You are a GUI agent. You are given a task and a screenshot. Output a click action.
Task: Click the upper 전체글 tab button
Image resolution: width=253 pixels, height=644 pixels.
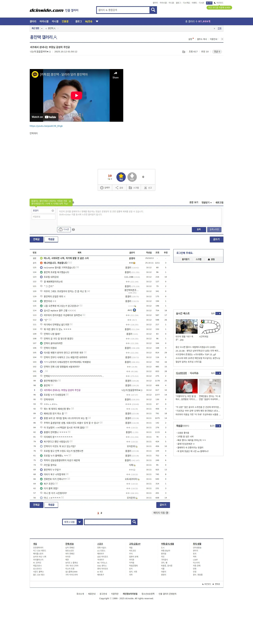pos(36,239)
